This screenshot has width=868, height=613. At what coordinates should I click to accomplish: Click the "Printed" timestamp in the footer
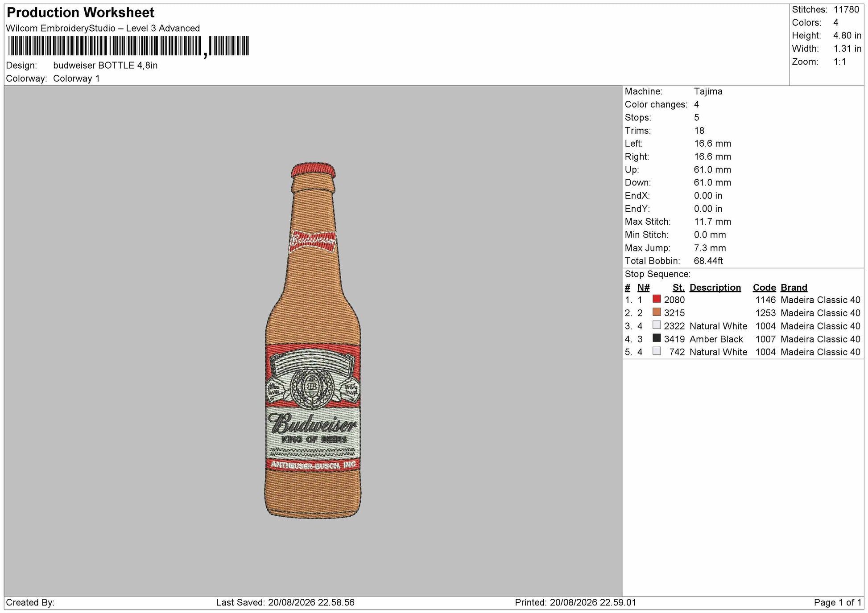(576, 603)
